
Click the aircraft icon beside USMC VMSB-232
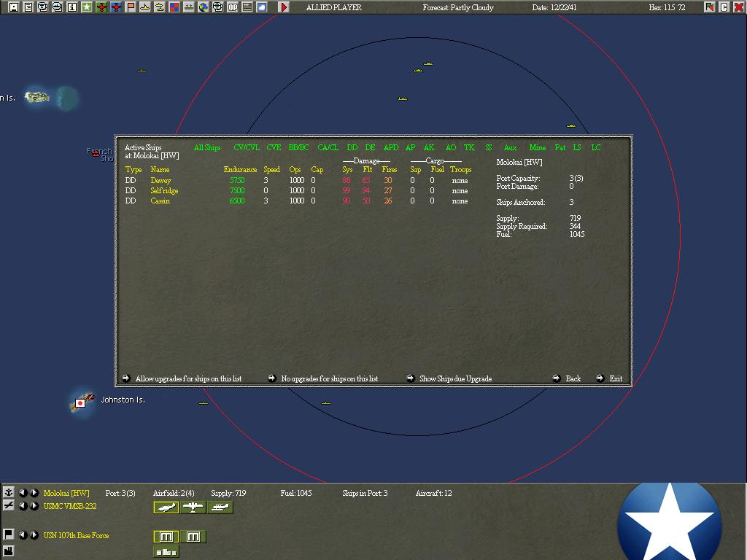click(x=9, y=506)
